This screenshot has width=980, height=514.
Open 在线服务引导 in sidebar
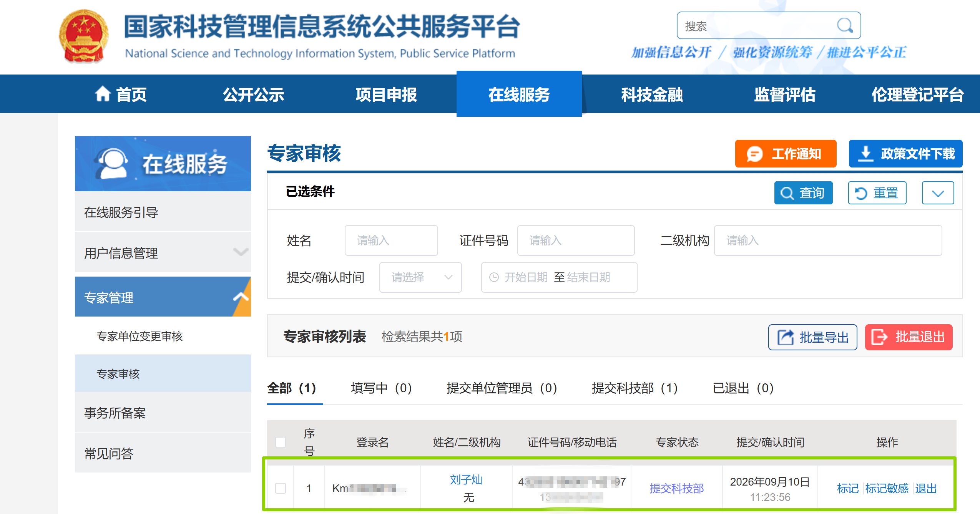tap(163, 212)
